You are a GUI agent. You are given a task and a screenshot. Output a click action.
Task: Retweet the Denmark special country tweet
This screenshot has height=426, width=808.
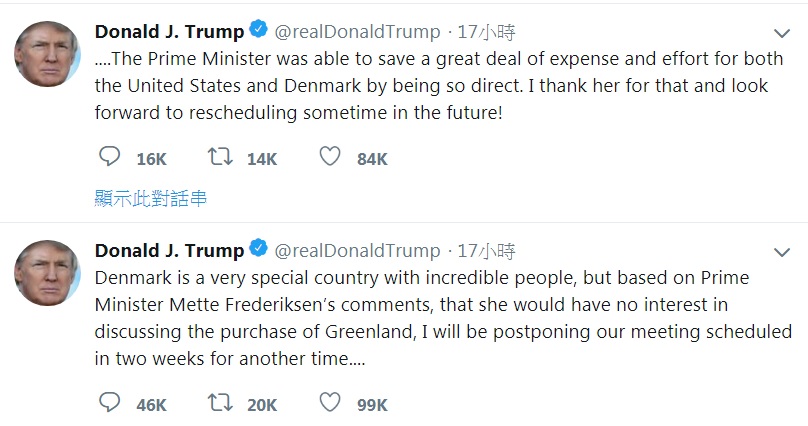[x=220, y=402]
